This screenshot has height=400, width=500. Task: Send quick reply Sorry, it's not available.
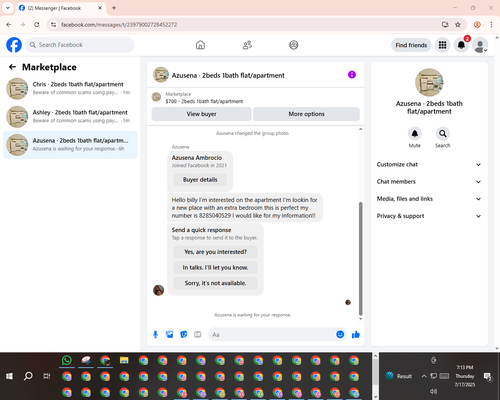[x=215, y=283]
